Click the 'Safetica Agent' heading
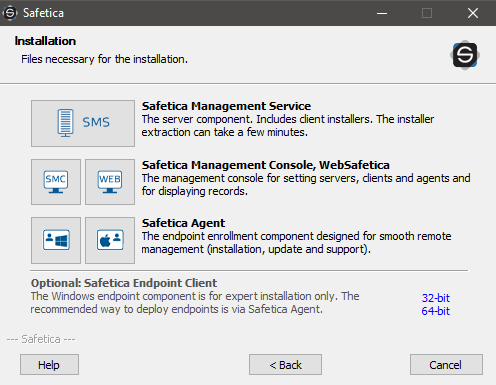496x385 pixels. (x=183, y=223)
